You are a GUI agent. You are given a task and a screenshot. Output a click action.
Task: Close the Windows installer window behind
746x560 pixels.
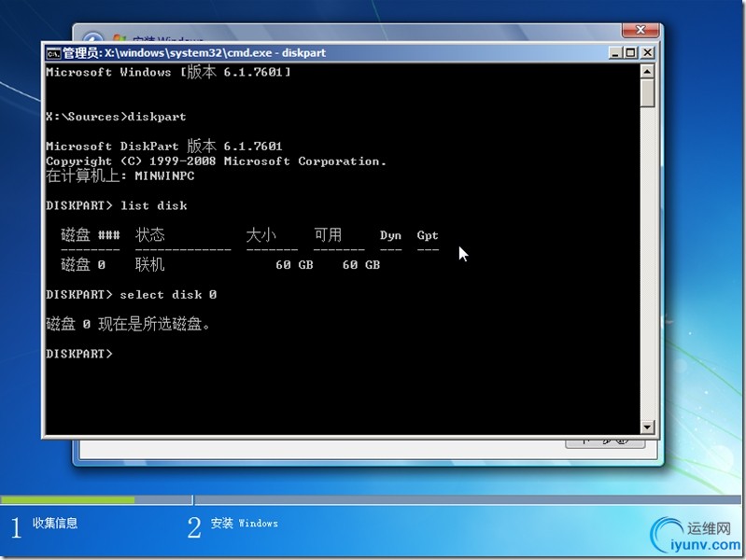coord(640,30)
